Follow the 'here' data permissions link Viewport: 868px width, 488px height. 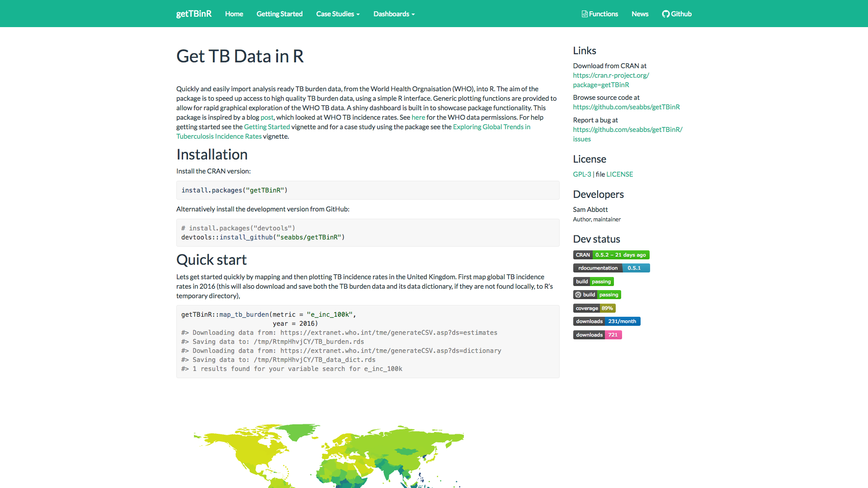click(x=418, y=117)
